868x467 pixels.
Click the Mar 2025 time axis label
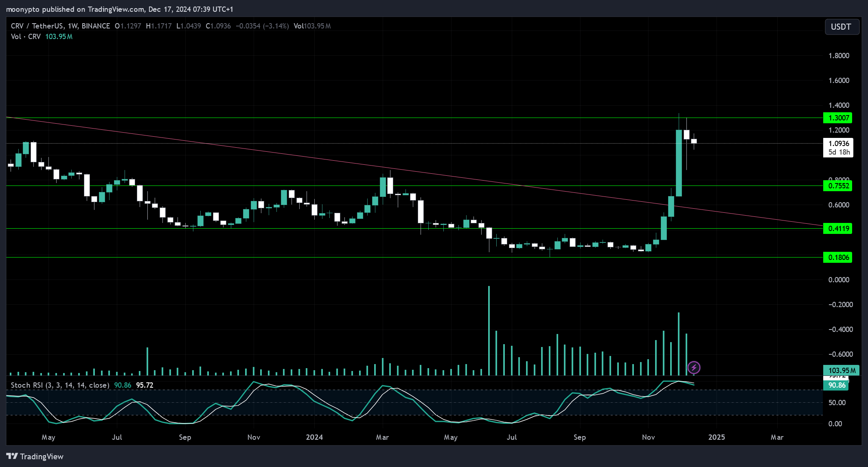coord(777,437)
